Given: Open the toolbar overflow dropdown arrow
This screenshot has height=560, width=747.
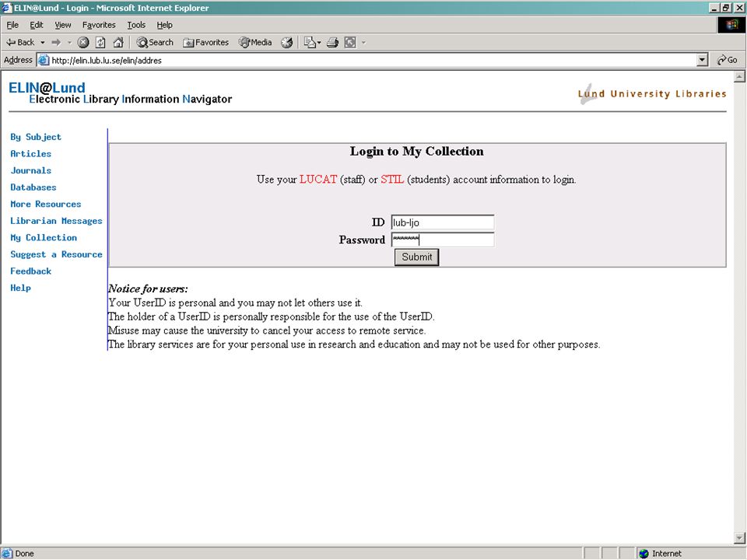Looking at the screenshot, I should 363,42.
